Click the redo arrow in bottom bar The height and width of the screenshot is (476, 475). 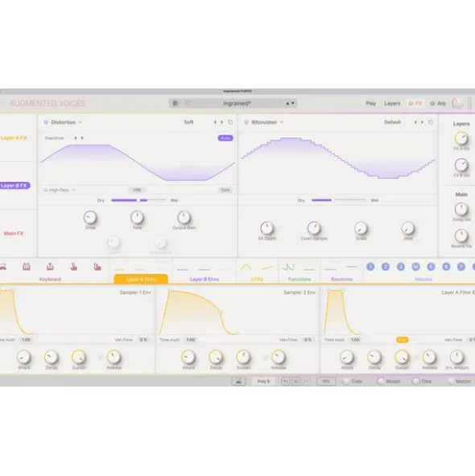pos(306,381)
